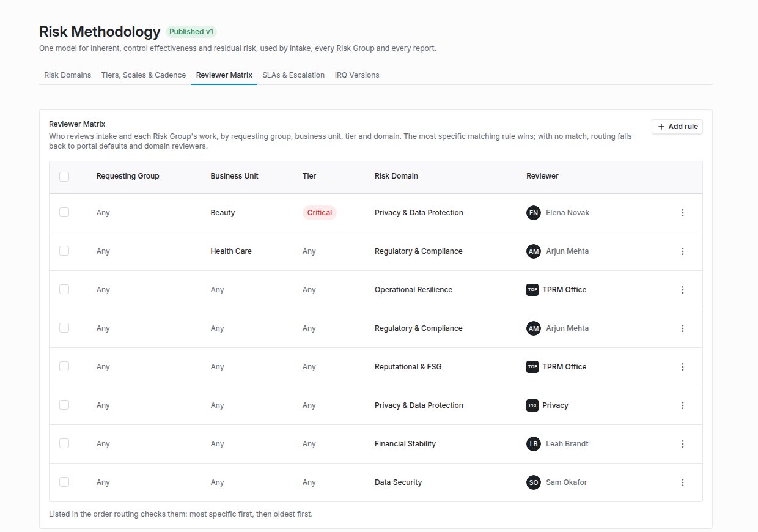This screenshot has width=758, height=532.
Task: Select the Data Security rule checkbox
Action: pyautogui.click(x=64, y=482)
